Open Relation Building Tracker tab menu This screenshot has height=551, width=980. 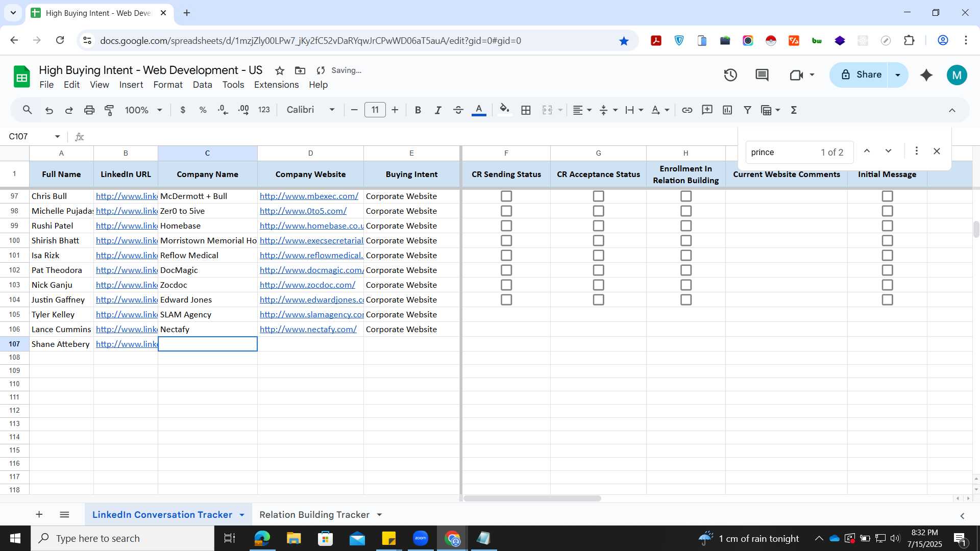click(379, 515)
